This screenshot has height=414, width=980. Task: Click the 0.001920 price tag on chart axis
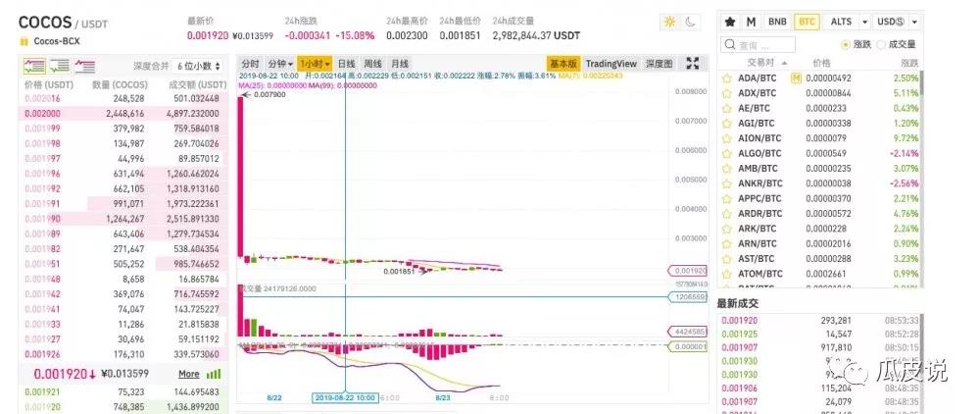click(688, 272)
